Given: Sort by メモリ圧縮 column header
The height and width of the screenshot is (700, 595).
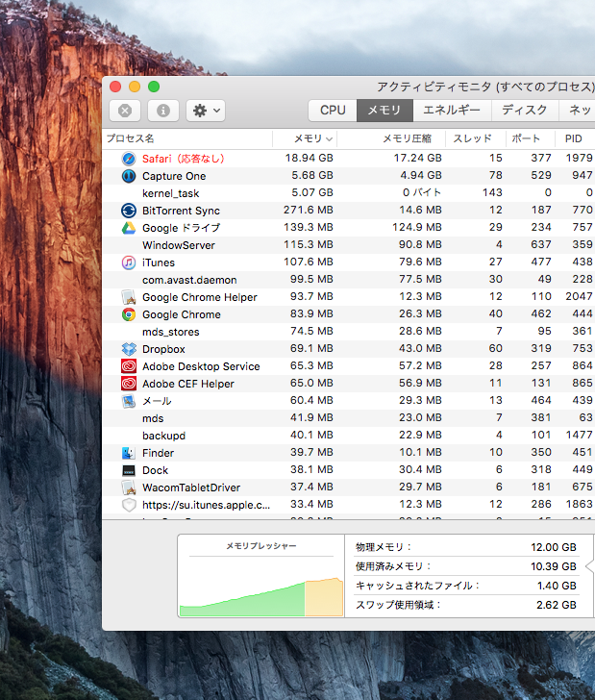Looking at the screenshot, I should click(x=407, y=138).
